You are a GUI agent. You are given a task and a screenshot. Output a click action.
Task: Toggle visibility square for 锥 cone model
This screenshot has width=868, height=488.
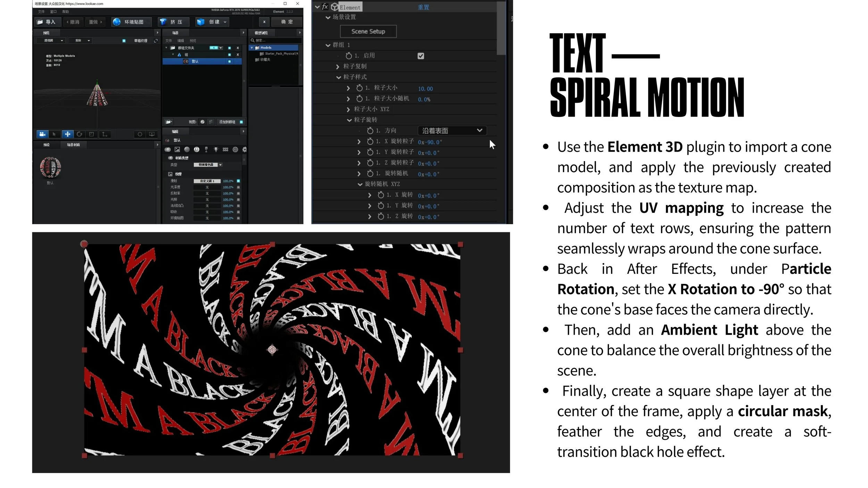pos(229,55)
